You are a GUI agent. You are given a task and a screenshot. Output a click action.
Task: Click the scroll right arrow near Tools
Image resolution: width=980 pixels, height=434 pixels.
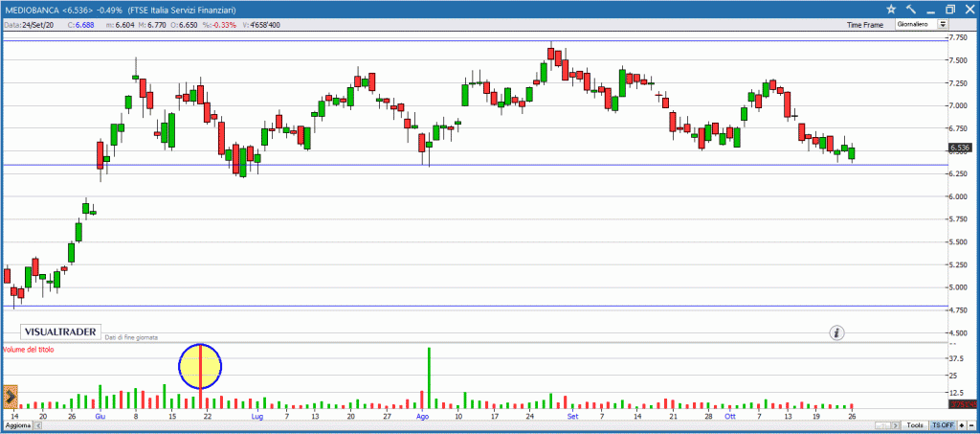click(x=897, y=425)
